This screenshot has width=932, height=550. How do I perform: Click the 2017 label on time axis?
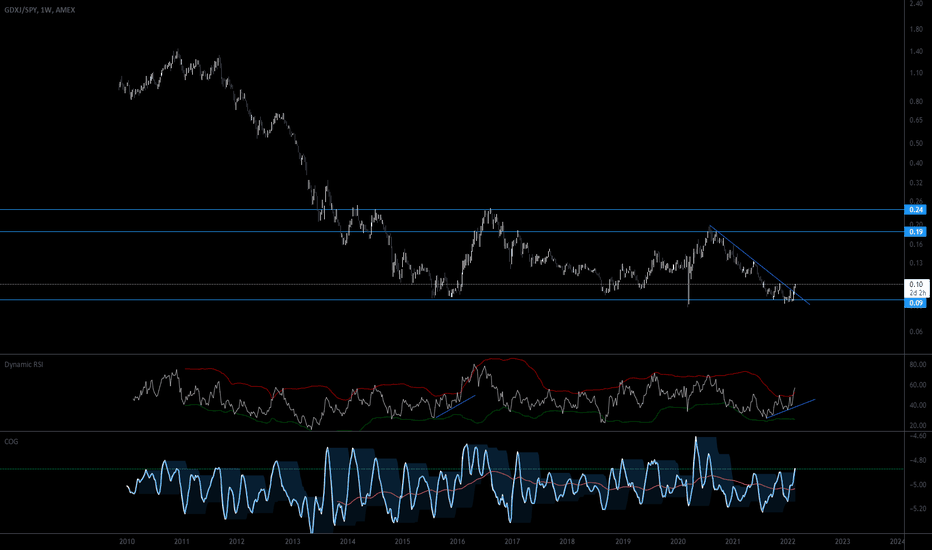pyautogui.click(x=512, y=542)
